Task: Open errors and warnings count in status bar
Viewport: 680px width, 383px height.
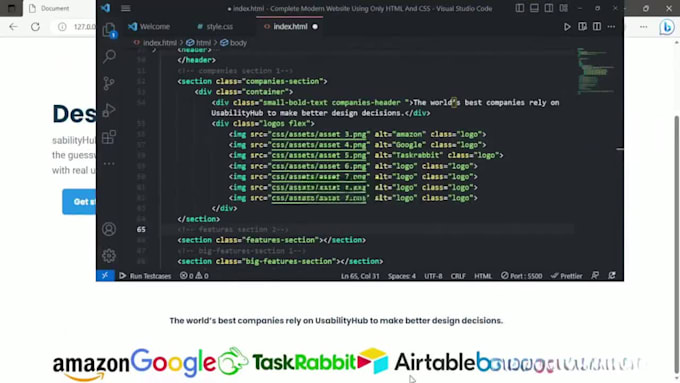Action: coord(194,276)
